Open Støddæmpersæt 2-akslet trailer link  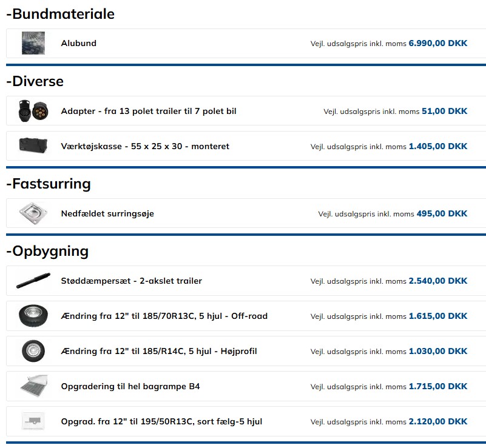[x=132, y=281]
